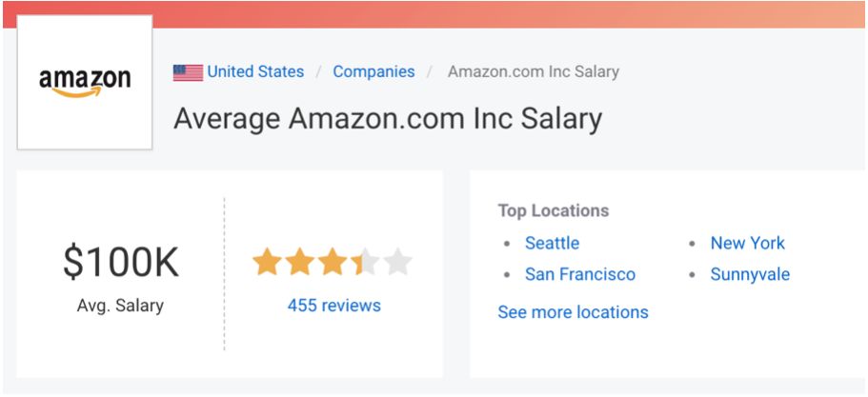Open the New York location link

click(747, 243)
